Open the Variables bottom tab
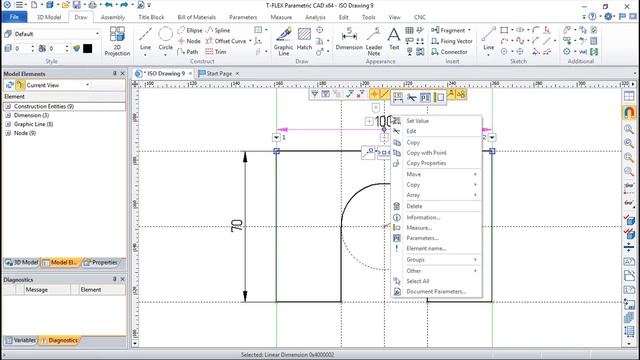640x360 pixels. 21,340
